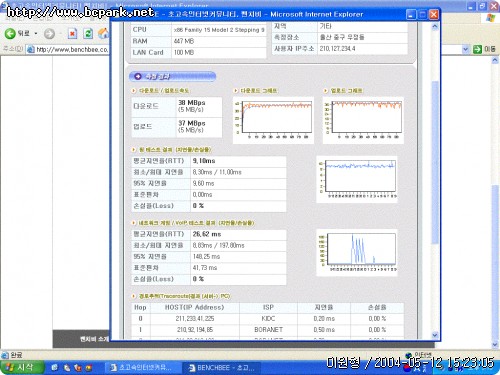Open the Home page icon
The image size is (500, 375).
click(x=104, y=33)
